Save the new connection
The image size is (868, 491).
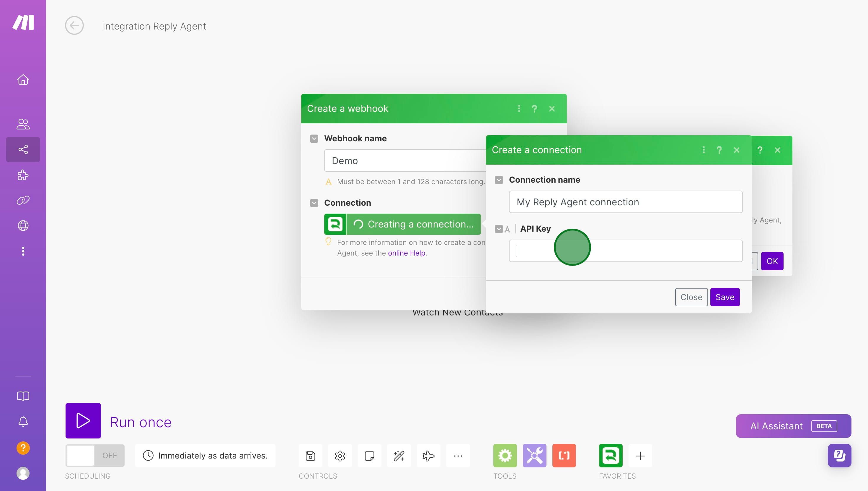725,297
